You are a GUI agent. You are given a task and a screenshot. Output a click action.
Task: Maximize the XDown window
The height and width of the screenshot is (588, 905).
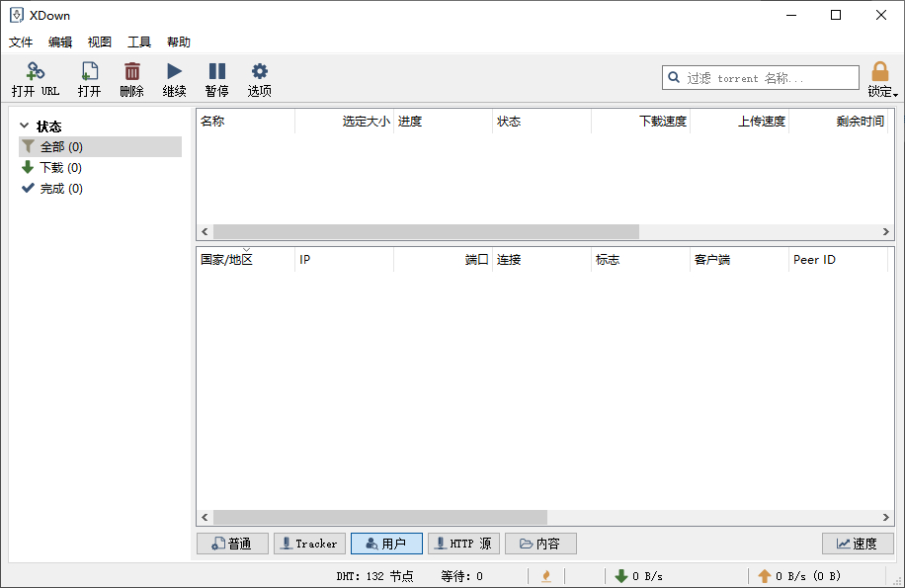[836, 15]
